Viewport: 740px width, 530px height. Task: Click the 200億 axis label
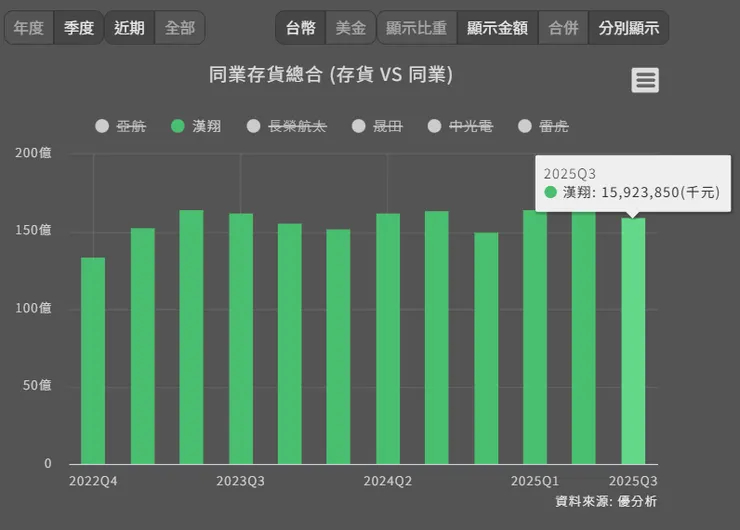pyautogui.click(x=33, y=153)
